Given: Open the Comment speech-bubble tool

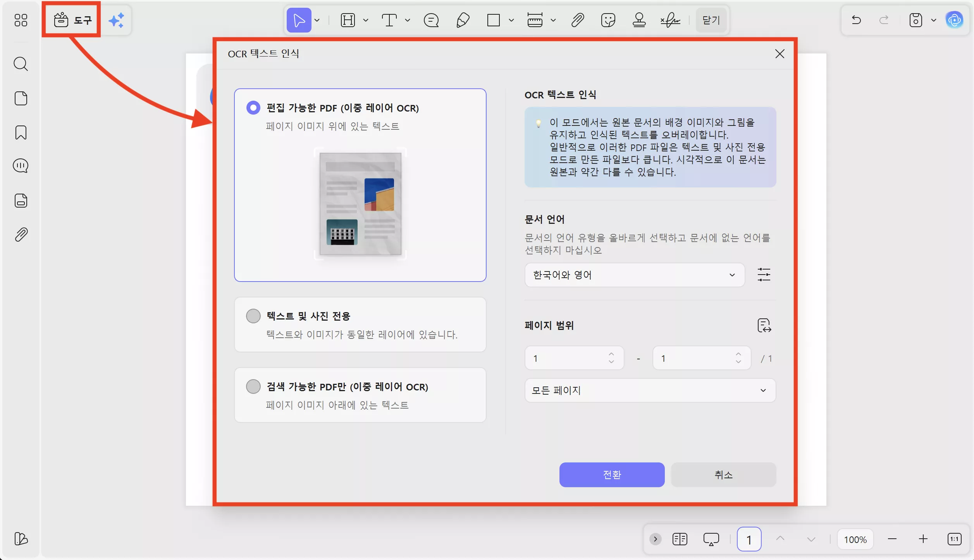Looking at the screenshot, I should coord(431,20).
